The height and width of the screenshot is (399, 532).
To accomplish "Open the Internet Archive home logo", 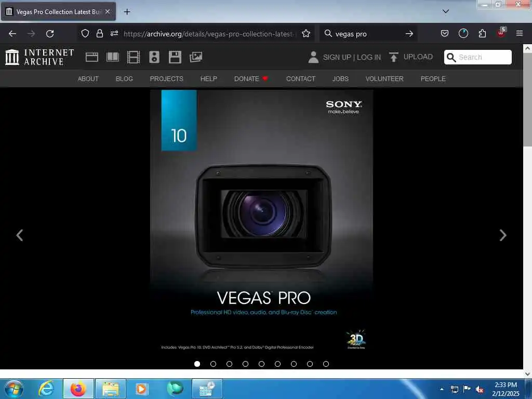I will pos(39,57).
